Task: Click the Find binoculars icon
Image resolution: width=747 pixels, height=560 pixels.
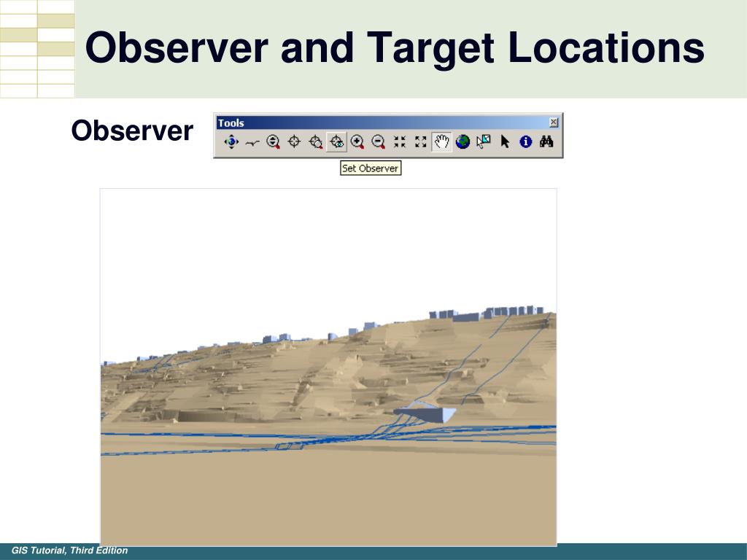Action: tap(546, 141)
